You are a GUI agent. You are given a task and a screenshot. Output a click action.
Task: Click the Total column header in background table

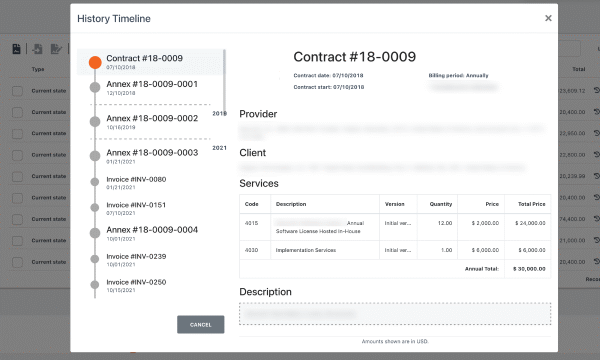(x=579, y=69)
